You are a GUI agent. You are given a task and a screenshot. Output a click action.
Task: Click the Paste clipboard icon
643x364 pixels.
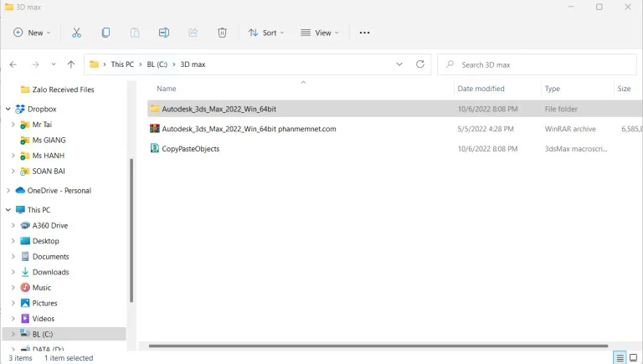[x=135, y=33]
